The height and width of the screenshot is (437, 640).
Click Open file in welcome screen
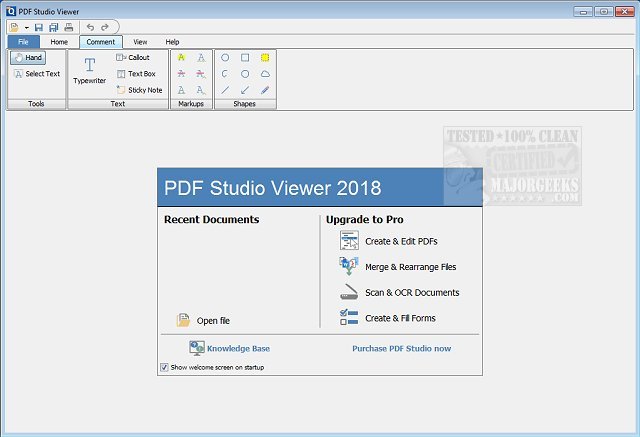(x=204, y=321)
